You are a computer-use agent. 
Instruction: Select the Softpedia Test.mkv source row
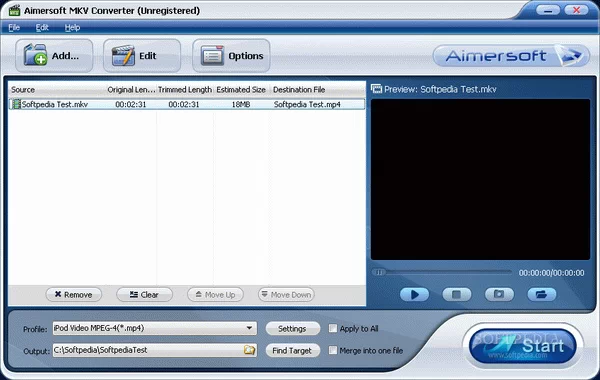click(x=187, y=104)
